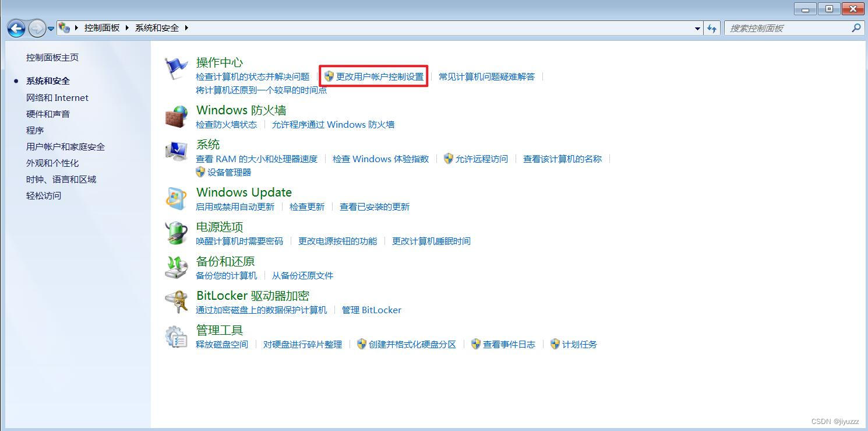
Task: Open 检查 Windows 体验指数 link
Action: [381, 159]
